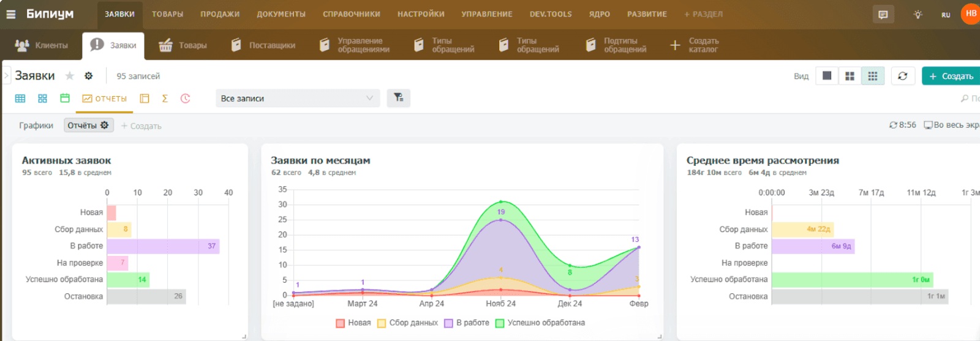Toggle the Новая legend color swatch
Screen dimensions: 980x341
(x=341, y=323)
